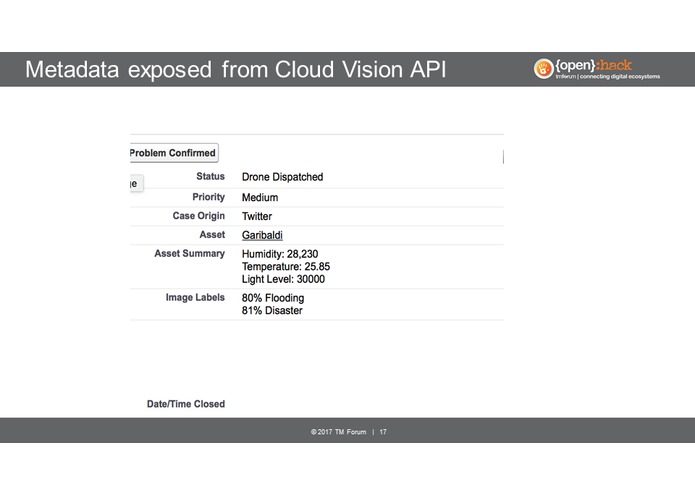
Task: Click the Image Labels field label
Action: [195, 297]
